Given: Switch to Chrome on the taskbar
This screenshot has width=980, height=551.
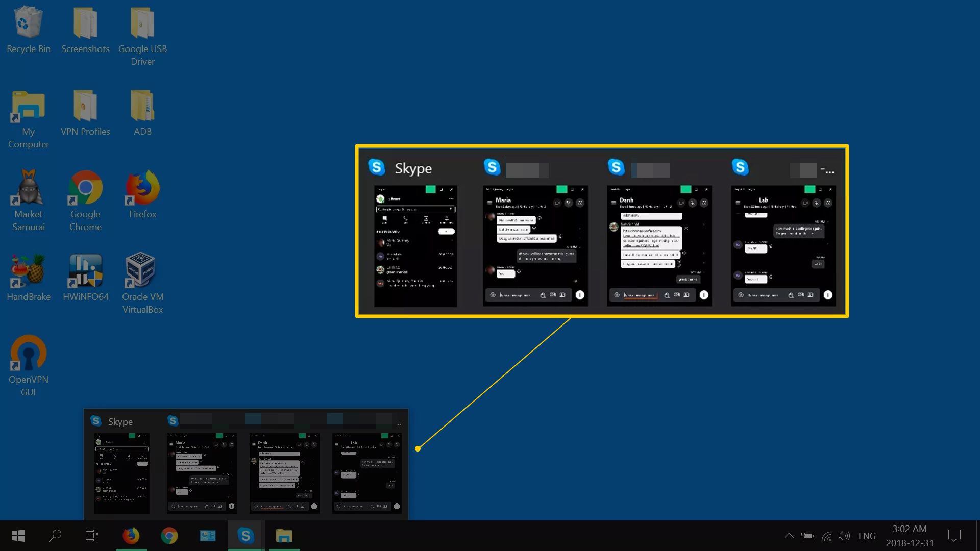Looking at the screenshot, I should [x=169, y=536].
